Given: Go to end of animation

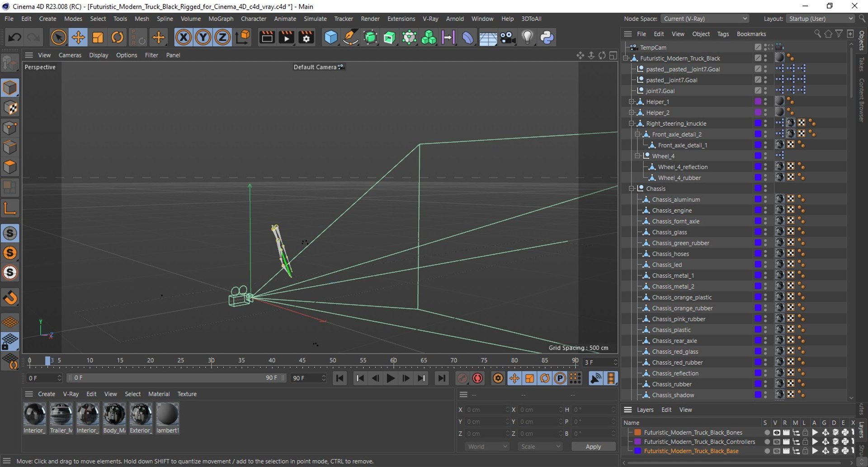Looking at the screenshot, I should pos(442,378).
